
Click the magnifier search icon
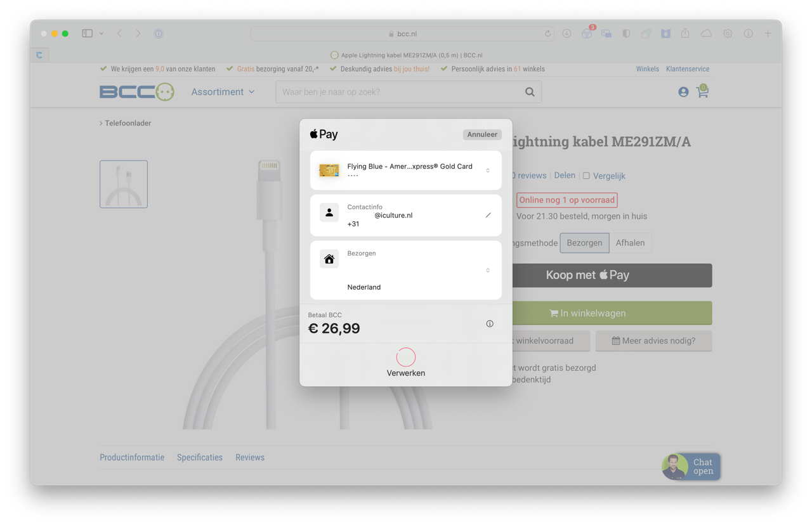tap(530, 92)
